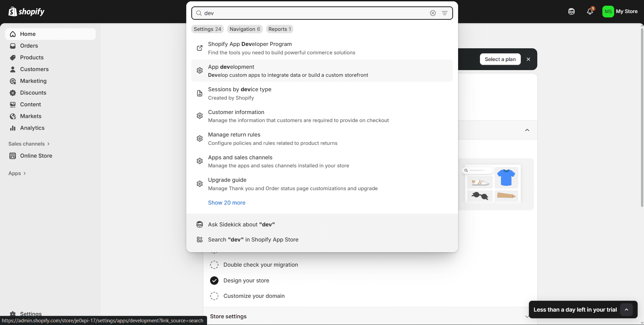Image resolution: width=644 pixels, height=325 pixels.
Task: Open the Shopify App Developer Program result
Action: click(322, 48)
